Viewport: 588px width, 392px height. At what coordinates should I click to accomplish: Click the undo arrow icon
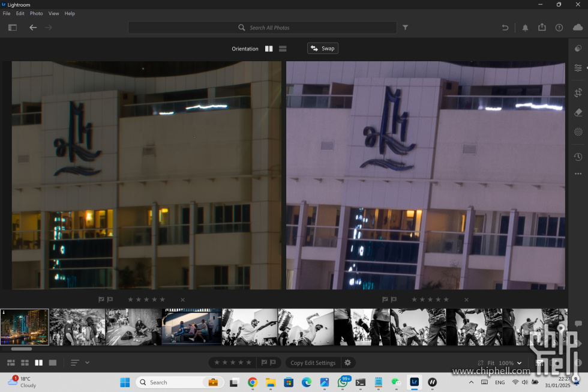click(505, 28)
